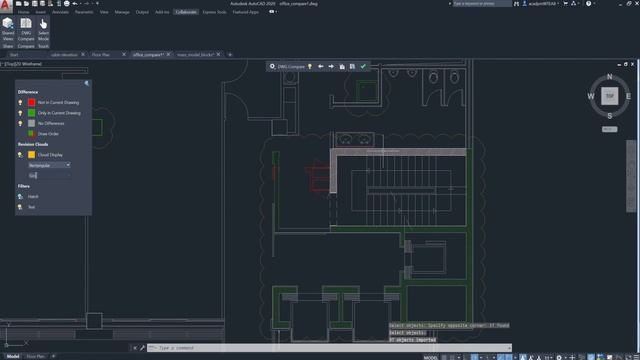Open the Annotate ribbon tab

pos(60,12)
